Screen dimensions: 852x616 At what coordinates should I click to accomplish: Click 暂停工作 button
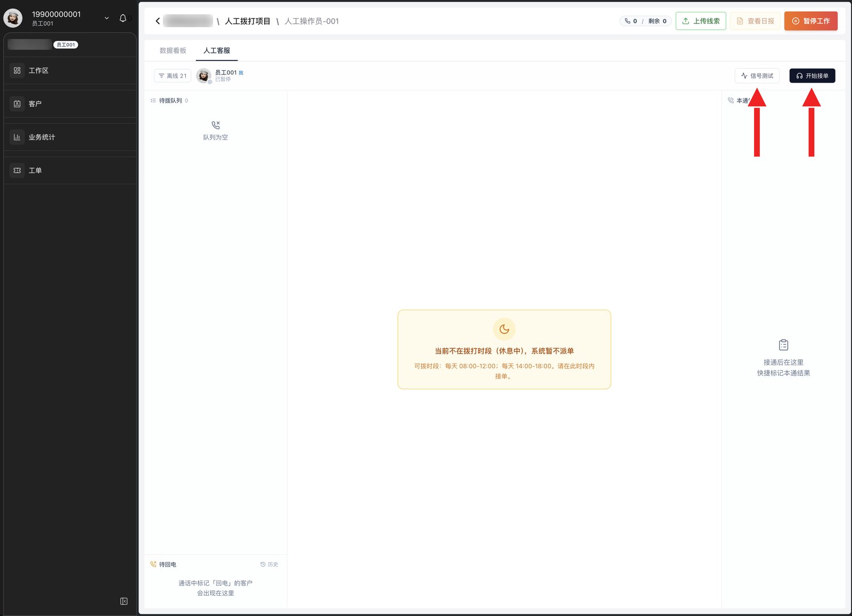[810, 21]
